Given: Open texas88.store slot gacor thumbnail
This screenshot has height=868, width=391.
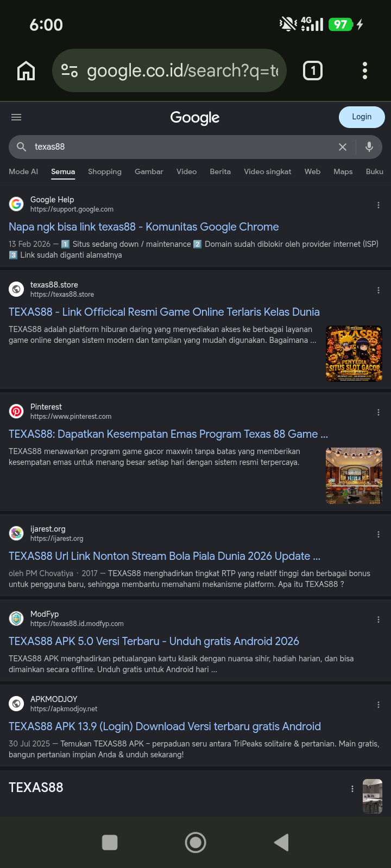Looking at the screenshot, I should coord(354,354).
